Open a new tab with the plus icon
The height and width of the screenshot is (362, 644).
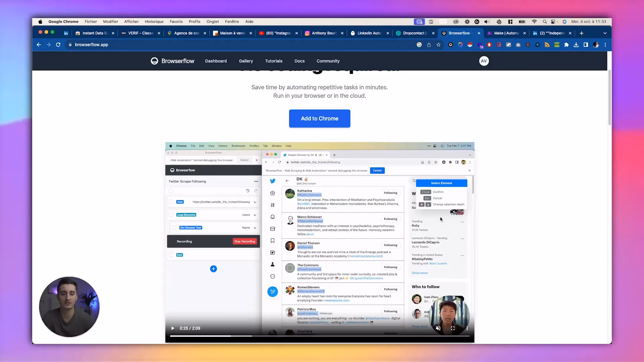[x=582, y=33]
